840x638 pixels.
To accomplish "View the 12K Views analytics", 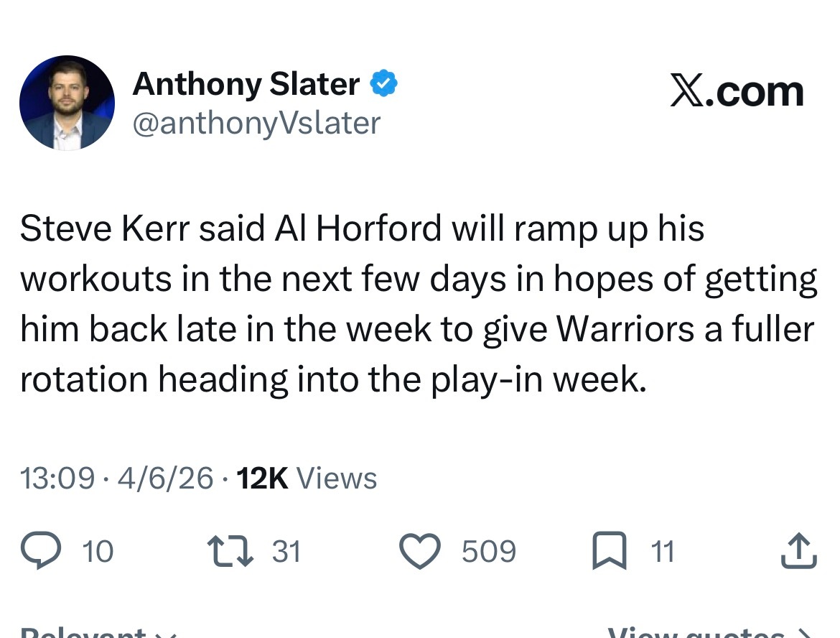I will coord(307,478).
